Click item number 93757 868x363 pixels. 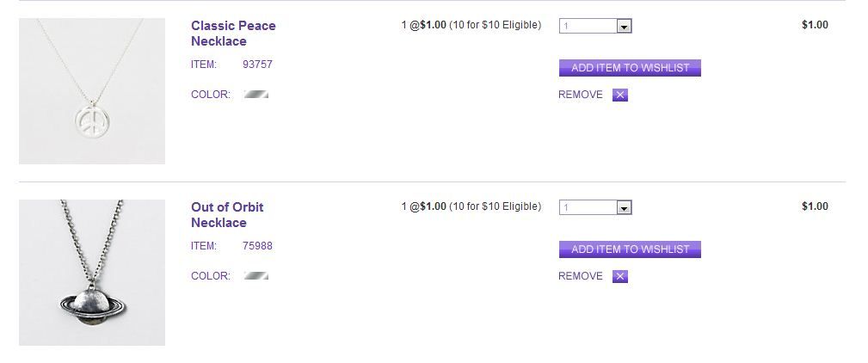(257, 65)
